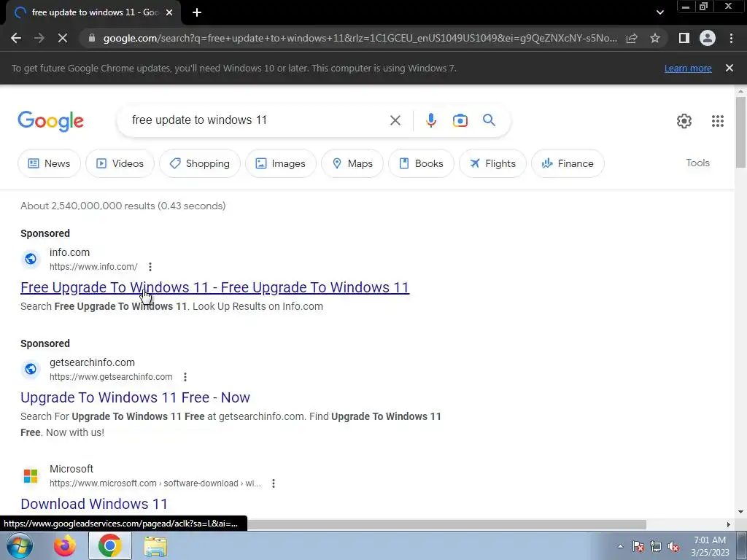Open the 'Download Windows 11' result

(x=94, y=504)
